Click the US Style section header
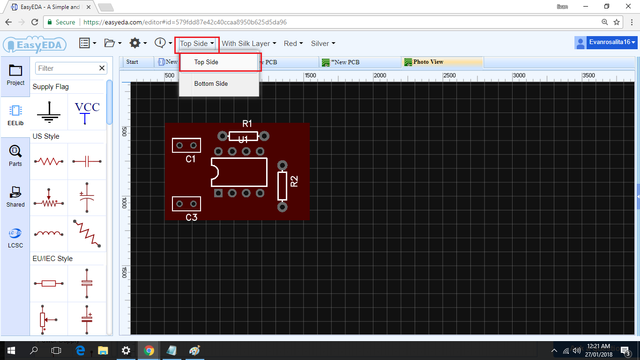 (46, 136)
